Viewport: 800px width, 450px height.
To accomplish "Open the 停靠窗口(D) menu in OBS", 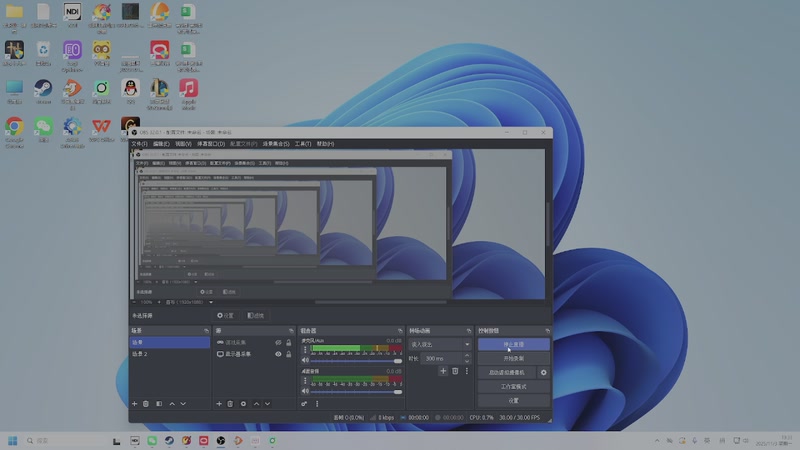I will point(211,144).
